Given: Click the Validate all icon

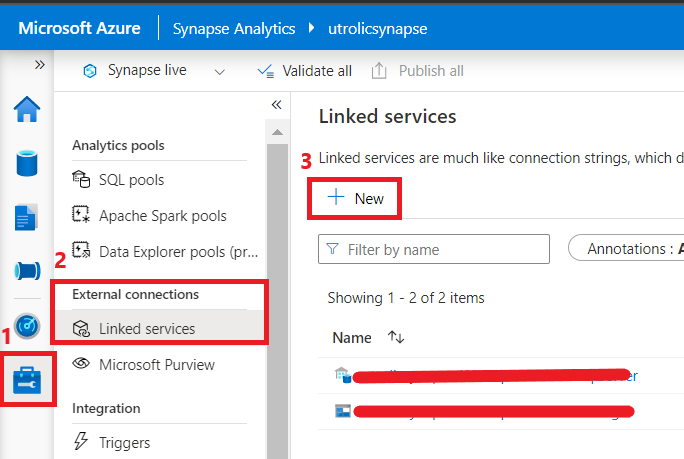Looking at the screenshot, I should 265,71.
